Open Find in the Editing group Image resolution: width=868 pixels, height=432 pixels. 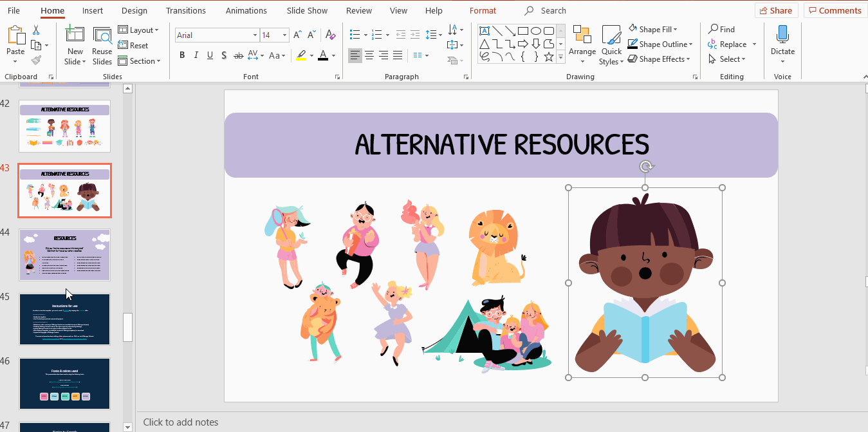click(x=724, y=29)
